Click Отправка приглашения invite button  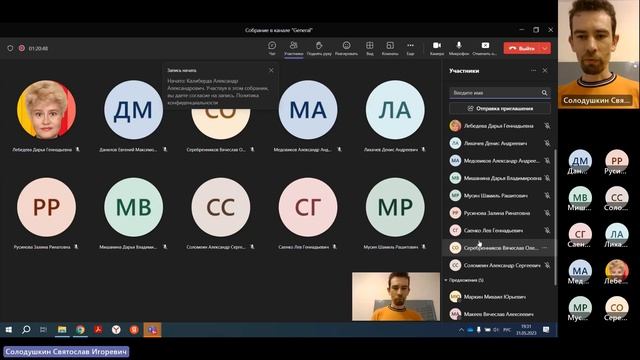pyautogui.click(x=500, y=108)
